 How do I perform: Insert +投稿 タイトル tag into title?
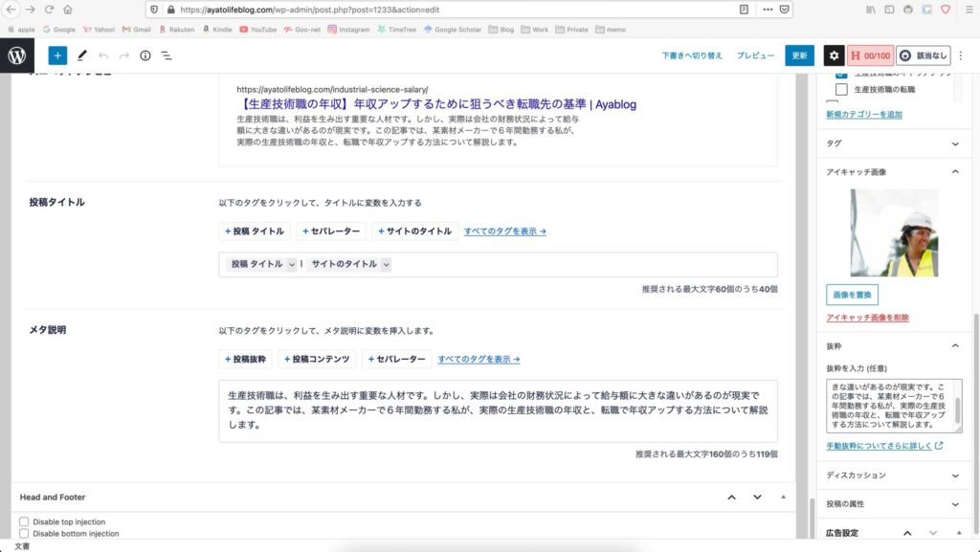[x=255, y=232]
